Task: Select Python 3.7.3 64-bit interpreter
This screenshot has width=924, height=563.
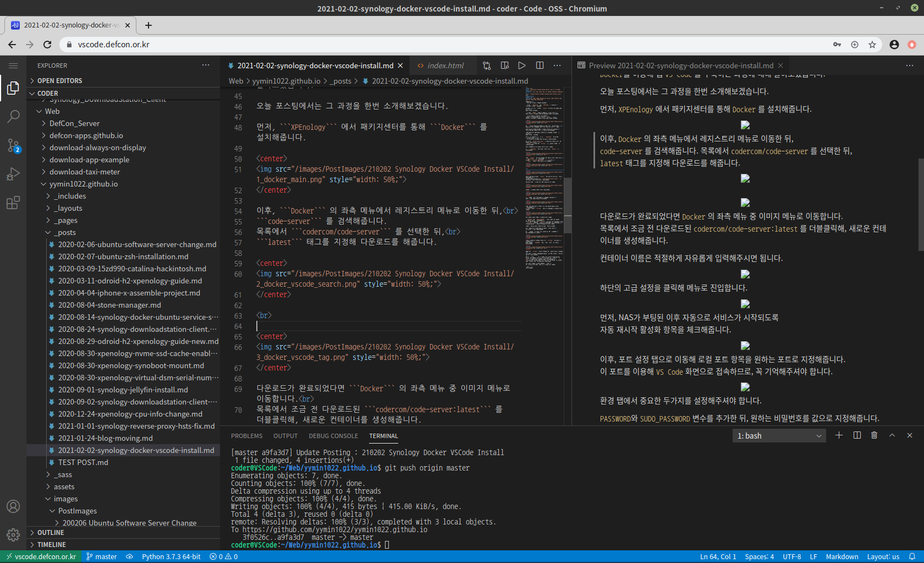Action: click(171, 556)
